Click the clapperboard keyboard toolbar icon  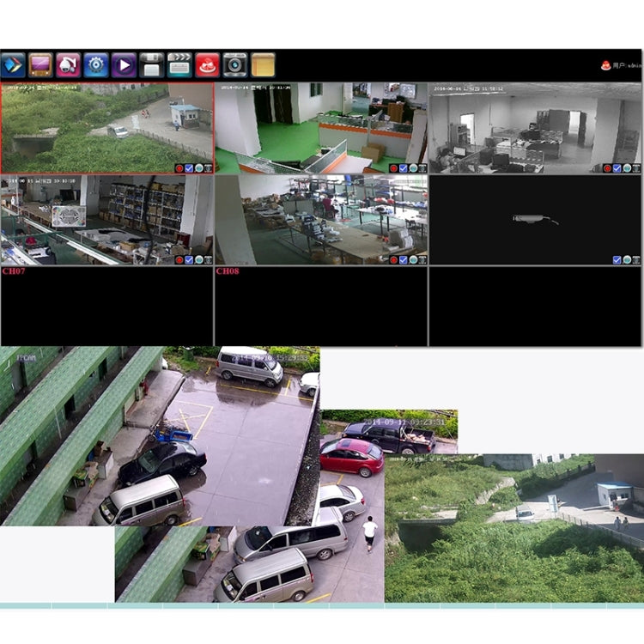[x=179, y=65]
